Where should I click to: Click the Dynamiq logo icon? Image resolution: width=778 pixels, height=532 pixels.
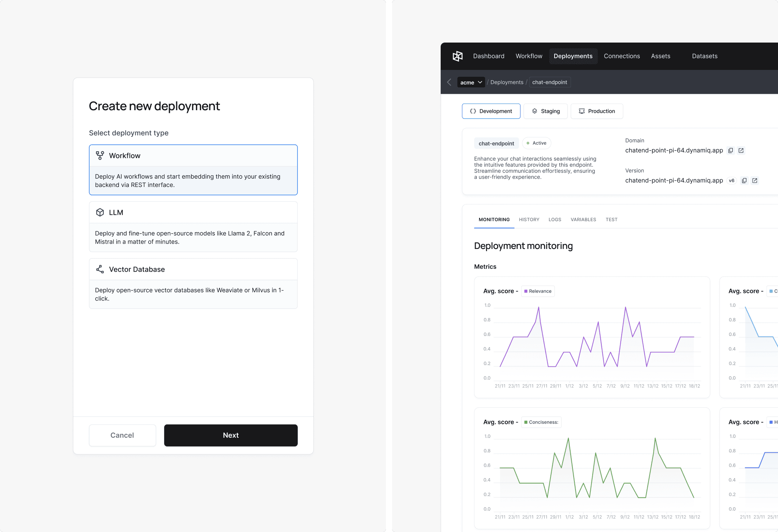tap(457, 56)
